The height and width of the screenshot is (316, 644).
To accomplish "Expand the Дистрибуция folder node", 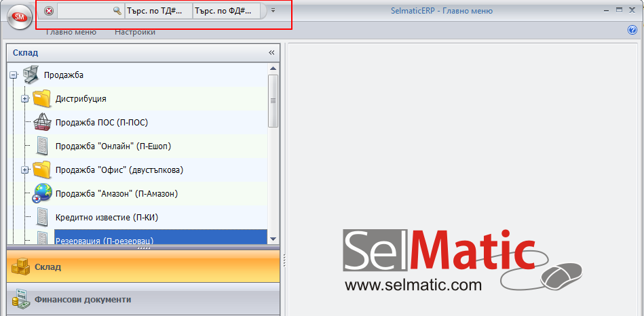I will [25, 99].
